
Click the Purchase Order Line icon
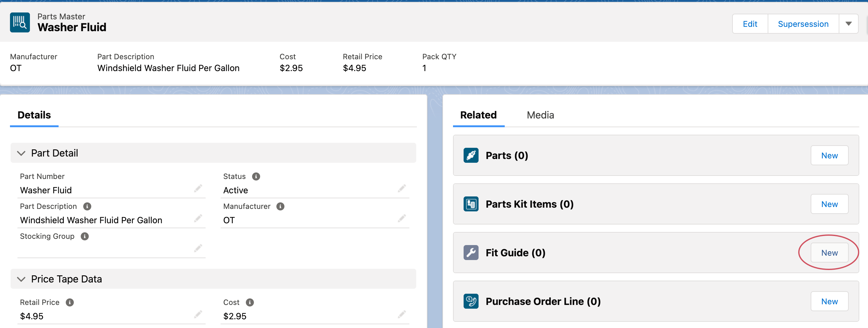click(x=471, y=301)
